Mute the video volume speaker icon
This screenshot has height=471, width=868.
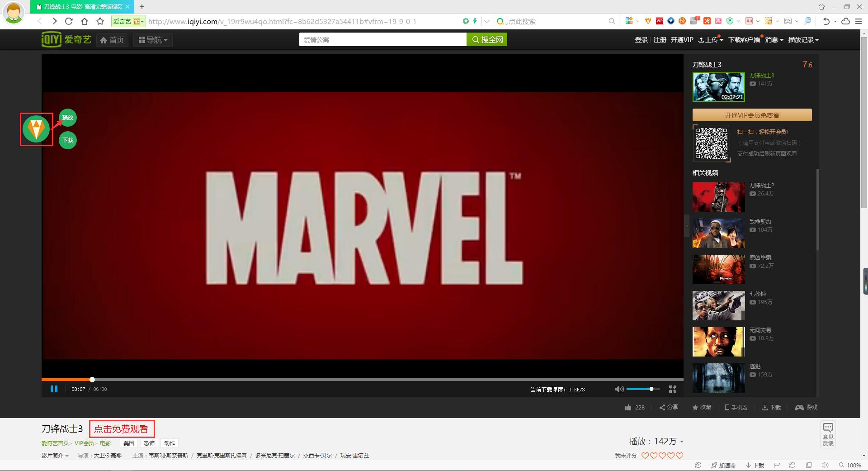pos(619,389)
